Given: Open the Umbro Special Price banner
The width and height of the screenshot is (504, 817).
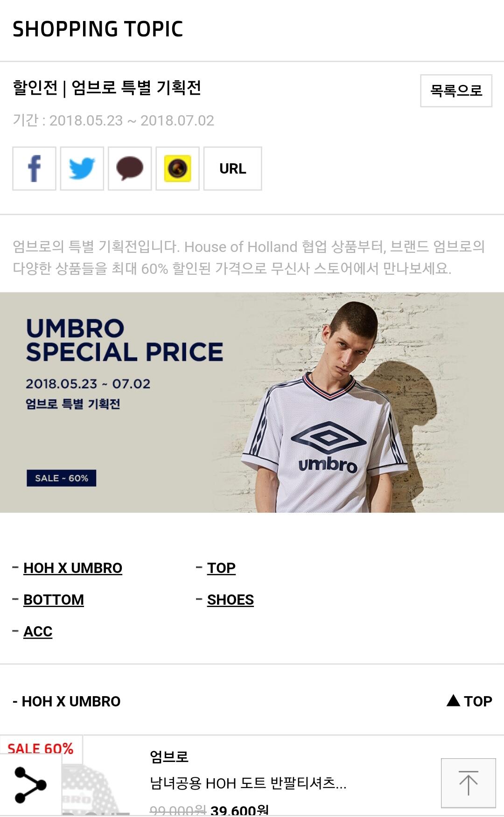Looking at the screenshot, I should [x=252, y=402].
